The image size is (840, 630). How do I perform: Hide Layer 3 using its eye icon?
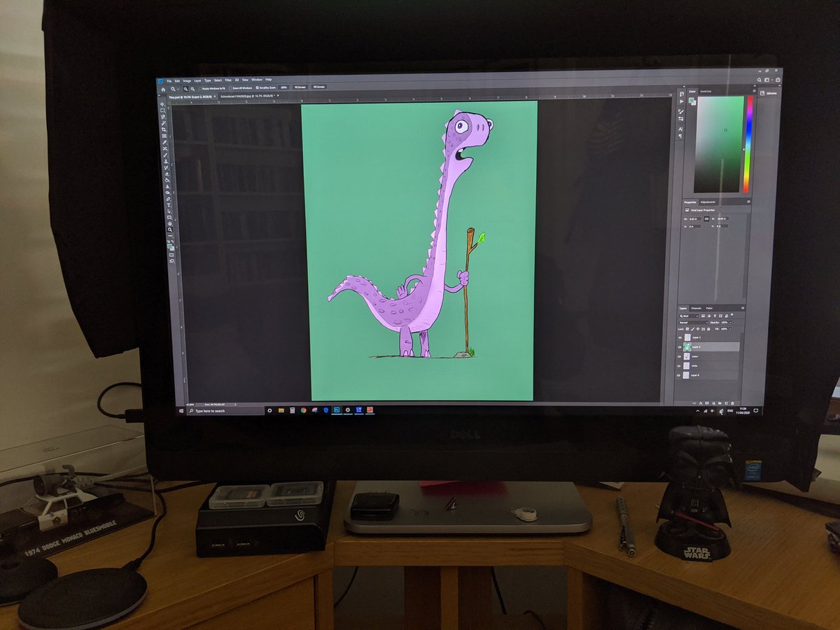point(680,337)
